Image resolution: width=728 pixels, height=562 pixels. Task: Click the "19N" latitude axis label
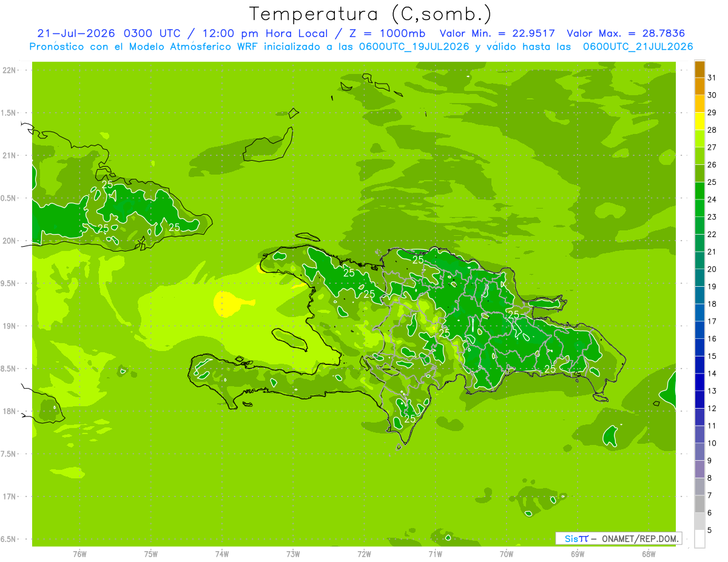coord(9,326)
